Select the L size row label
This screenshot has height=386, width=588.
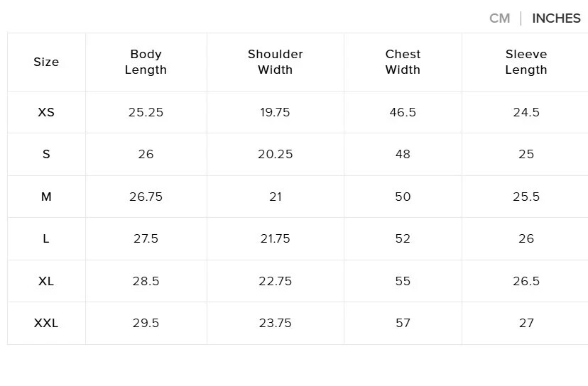[46, 238]
